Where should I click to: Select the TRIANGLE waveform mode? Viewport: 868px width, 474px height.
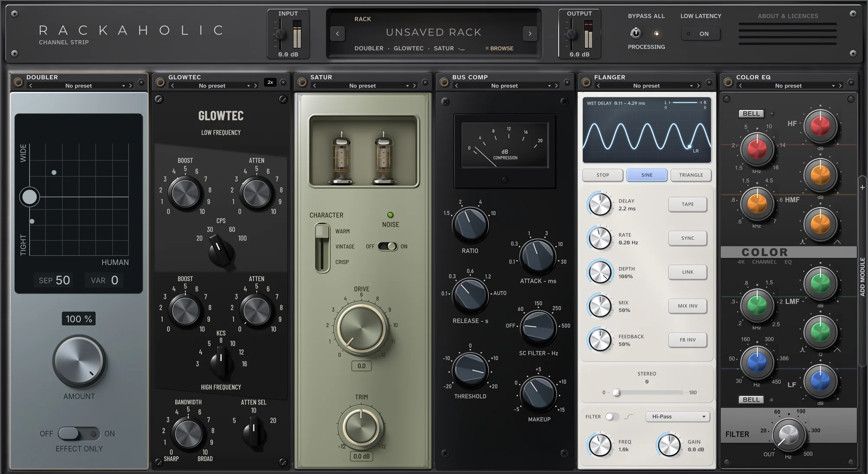[x=691, y=175]
